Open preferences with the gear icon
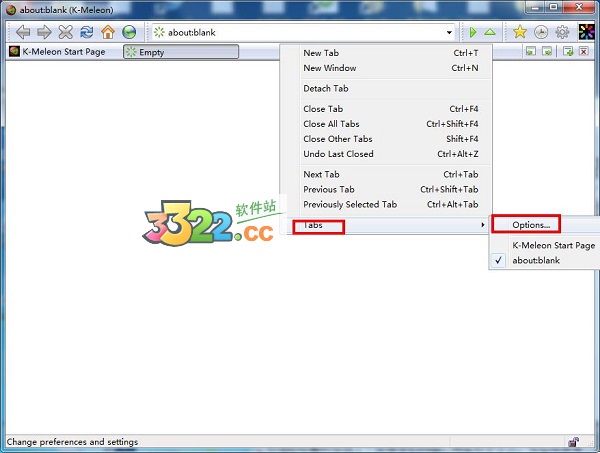This screenshot has width=600, height=453. click(562, 32)
